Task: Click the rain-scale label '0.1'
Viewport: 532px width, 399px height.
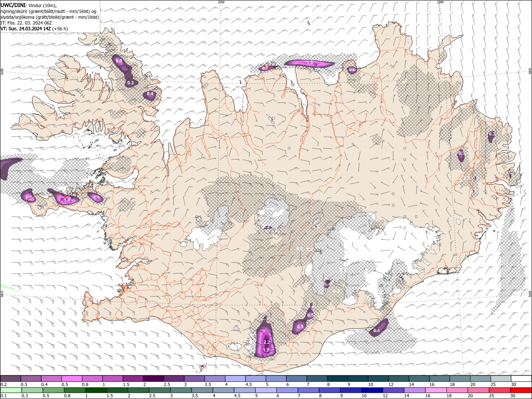Action: tap(4, 396)
